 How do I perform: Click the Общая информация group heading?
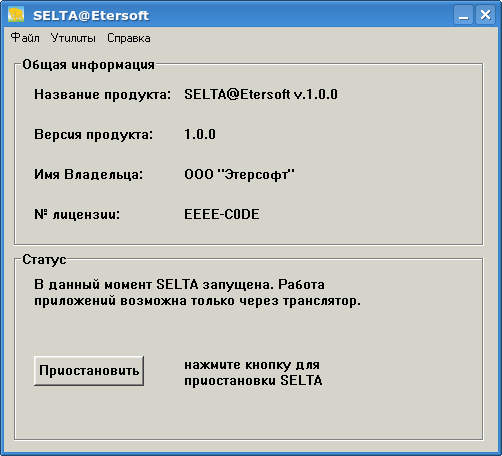pos(88,65)
